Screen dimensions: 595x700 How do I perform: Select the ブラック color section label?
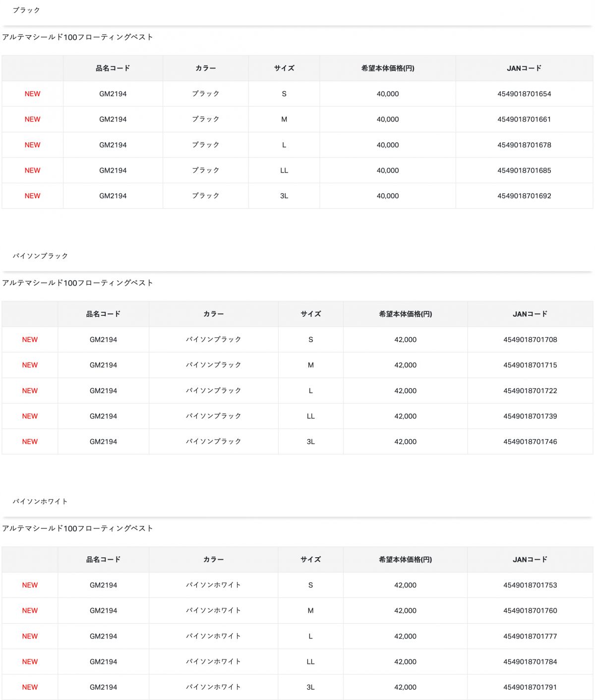(x=26, y=10)
